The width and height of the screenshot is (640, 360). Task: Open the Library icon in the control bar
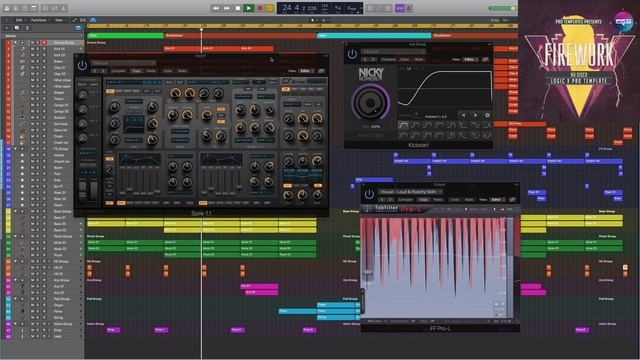tap(7, 8)
